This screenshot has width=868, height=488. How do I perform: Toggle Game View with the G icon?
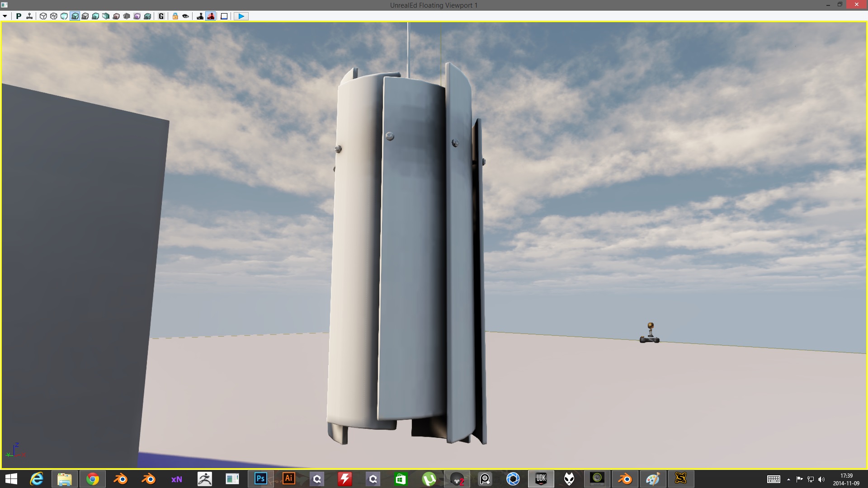(x=160, y=16)
